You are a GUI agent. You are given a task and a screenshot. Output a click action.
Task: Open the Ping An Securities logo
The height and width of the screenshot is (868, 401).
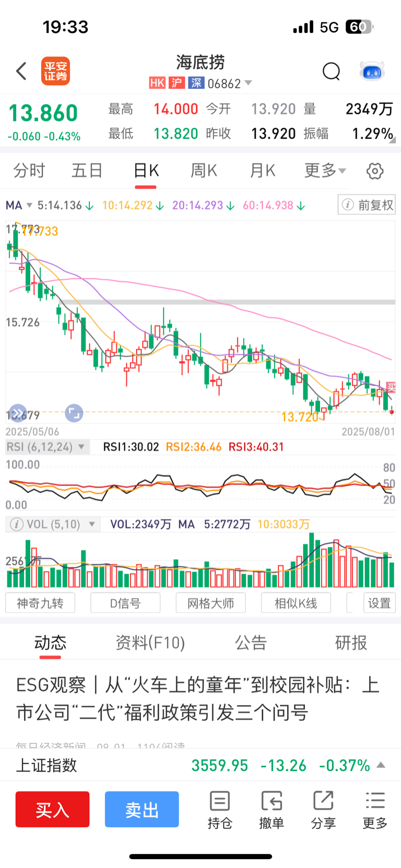[55, 71]
